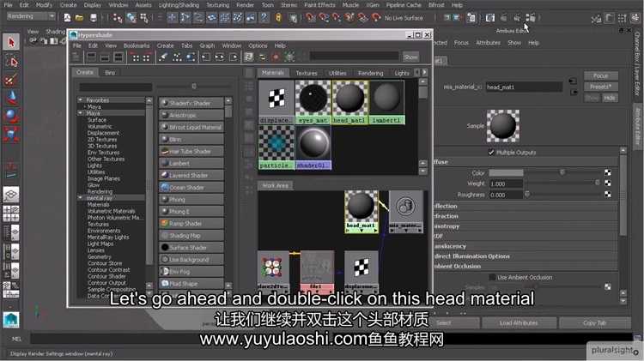Expand the Refraction attribute section

click(x=526, y=216)
